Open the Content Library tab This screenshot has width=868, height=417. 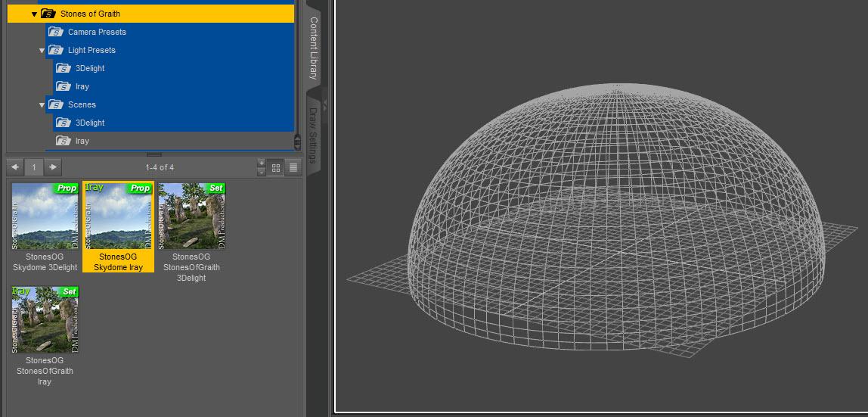[313, 48]
